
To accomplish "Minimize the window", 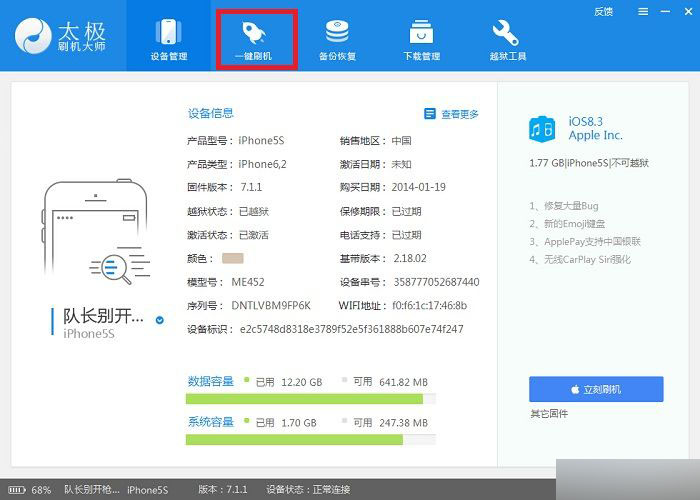I will pyautogui.click(x=666, y=12).
